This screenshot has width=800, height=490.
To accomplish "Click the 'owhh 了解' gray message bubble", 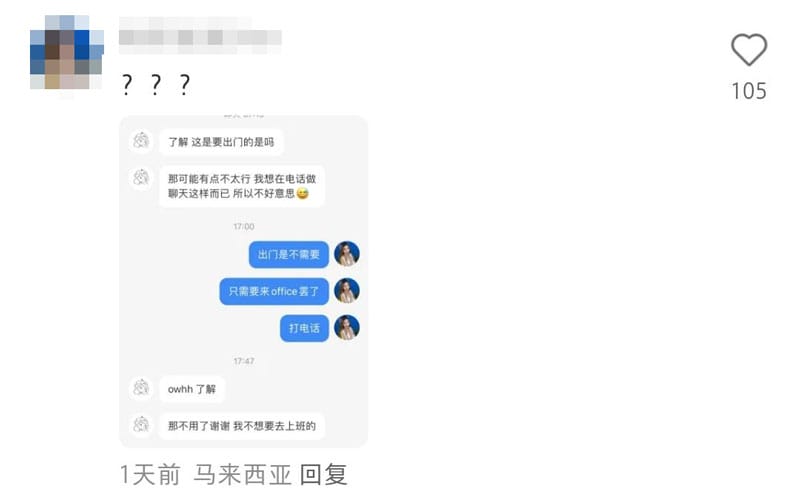I will click(192, 389).
